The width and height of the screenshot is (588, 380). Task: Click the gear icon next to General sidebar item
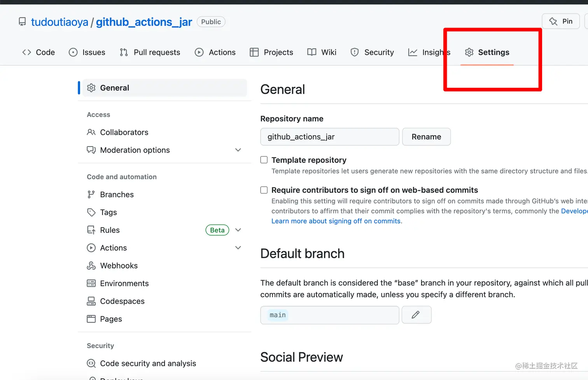91,88
